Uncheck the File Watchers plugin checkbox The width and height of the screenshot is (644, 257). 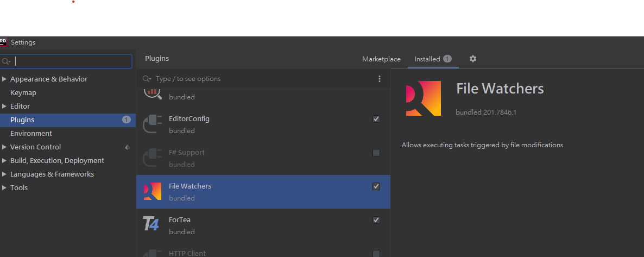click(376, 186)
